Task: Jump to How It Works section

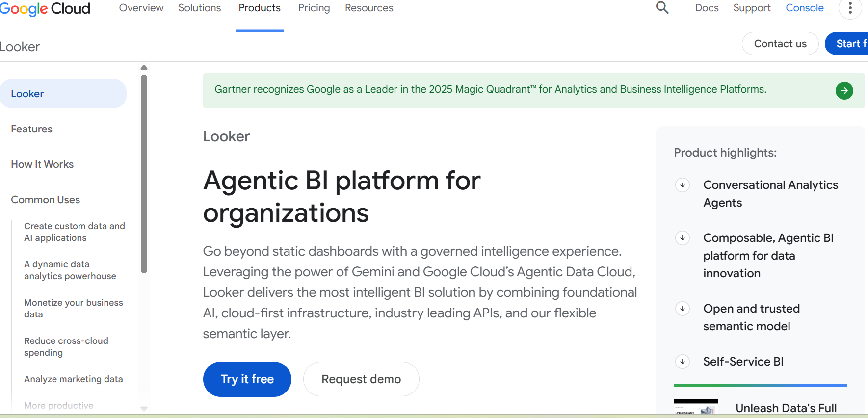Action: pyautogui.click(x=42, y=164)
